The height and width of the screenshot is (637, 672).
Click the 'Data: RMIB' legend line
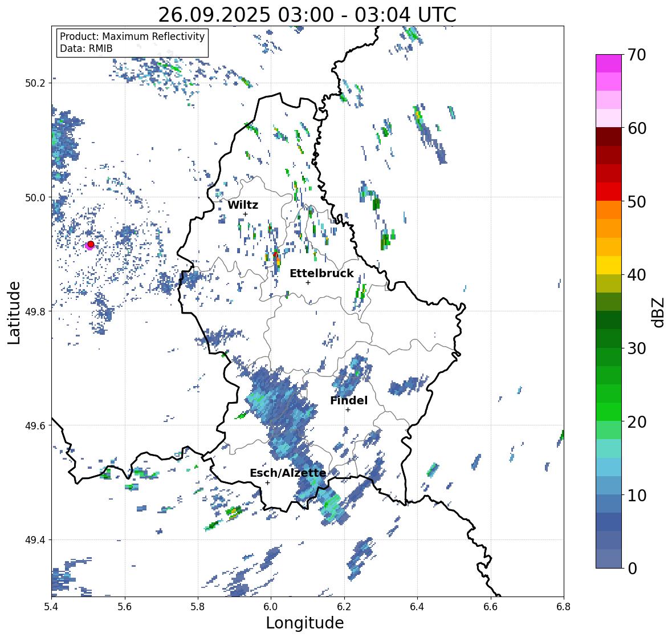pos(86,48)
